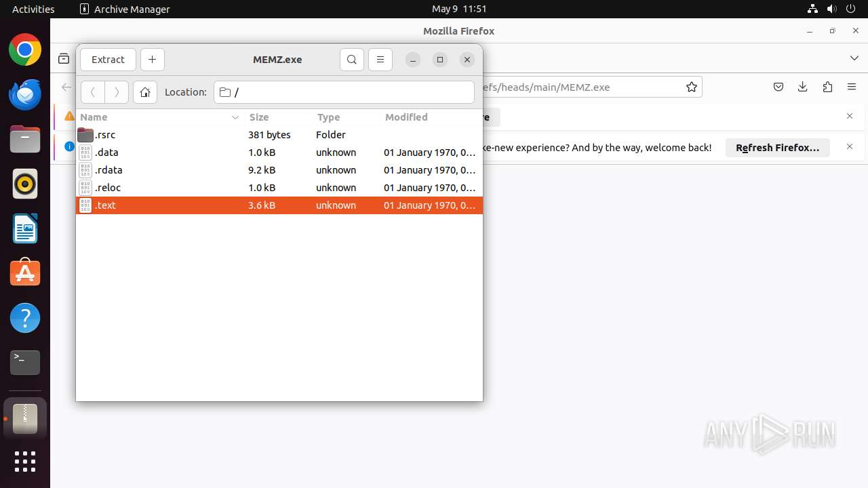The image size is (868, 488).
Task: Go to archive home location
Action: (145, 92)
